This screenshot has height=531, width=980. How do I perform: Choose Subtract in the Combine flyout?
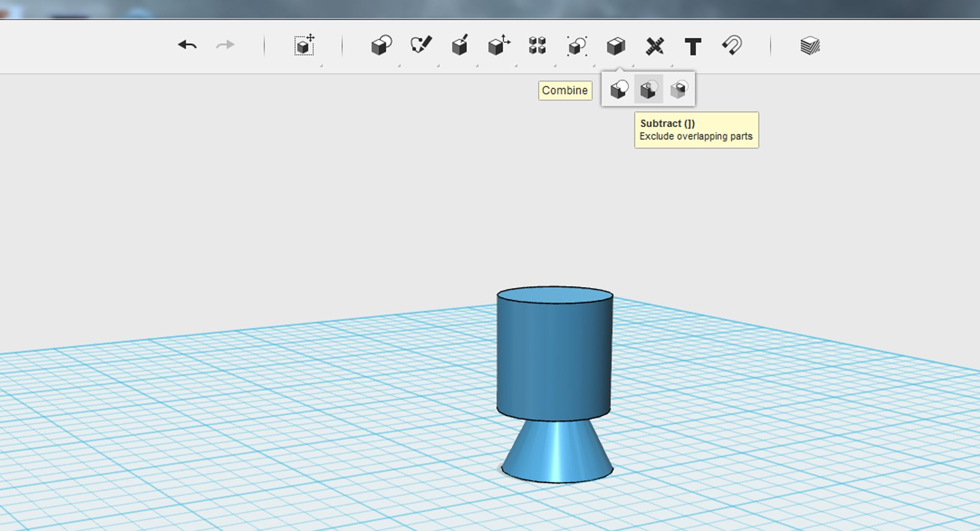(649, 90)
